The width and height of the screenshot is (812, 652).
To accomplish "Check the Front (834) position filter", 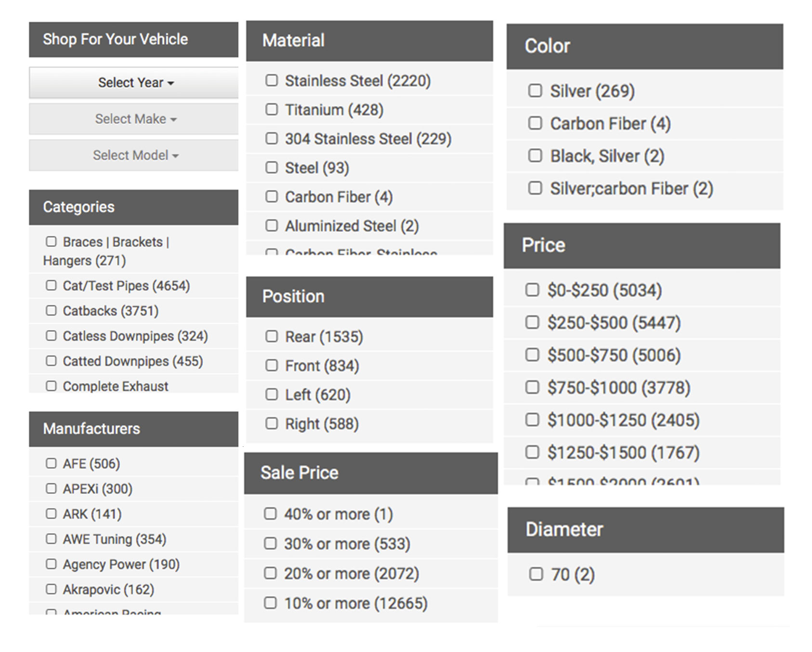I will click(x=272, y=365).
